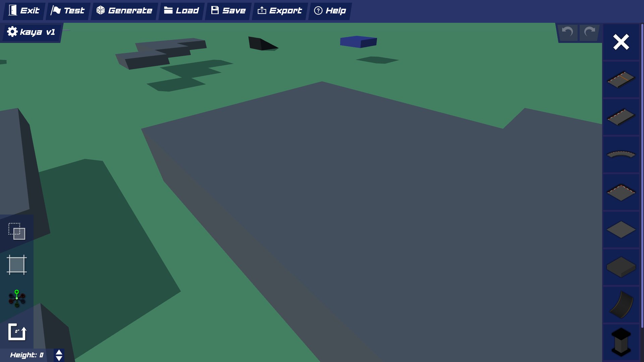This screenshot has height=362, width=644.
Task: Increase the Height value with the up arrow
Action: pos(59,352)
